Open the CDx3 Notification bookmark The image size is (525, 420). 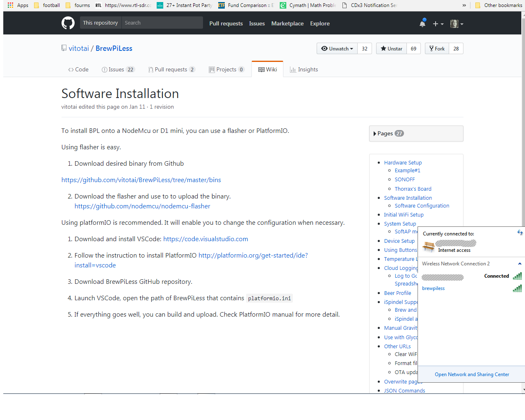[x=369, y=5]
